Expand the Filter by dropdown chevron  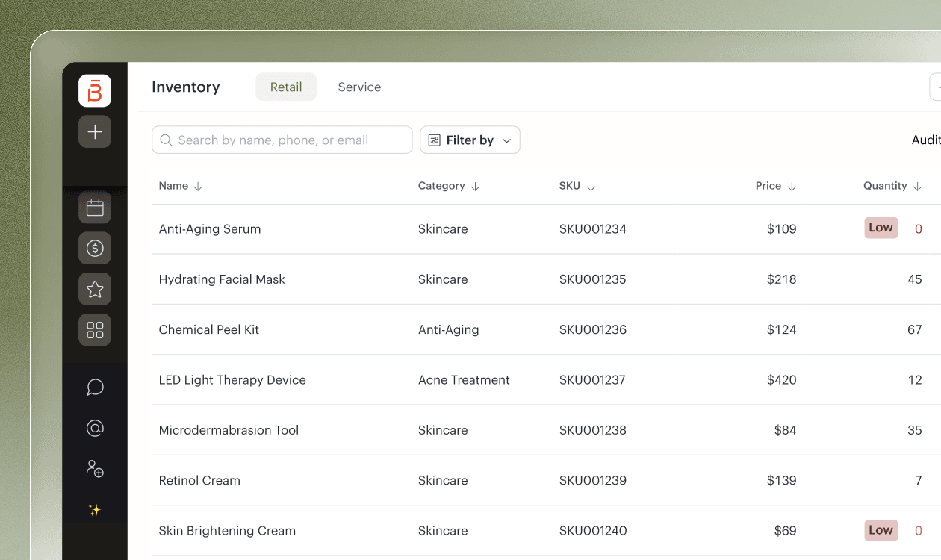click(506, 140)
